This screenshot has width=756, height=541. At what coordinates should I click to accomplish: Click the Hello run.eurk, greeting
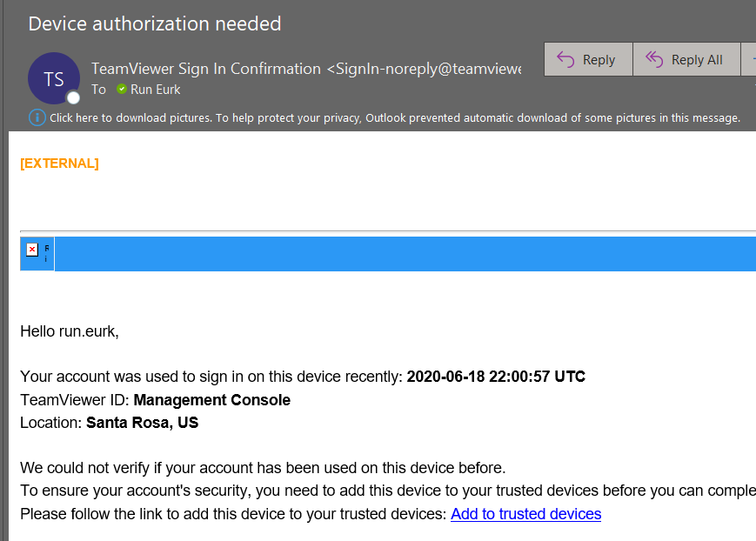(70, 331)
